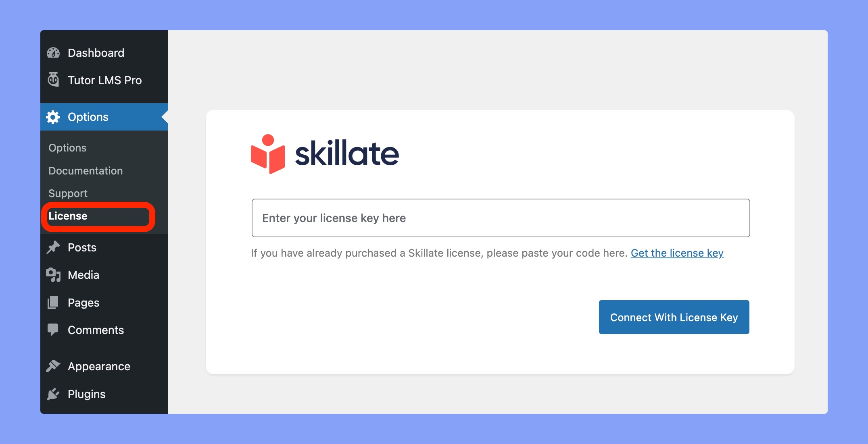Click the Media icon in sidebar
This screenshot has width=868, height=444.
point(53,275)
